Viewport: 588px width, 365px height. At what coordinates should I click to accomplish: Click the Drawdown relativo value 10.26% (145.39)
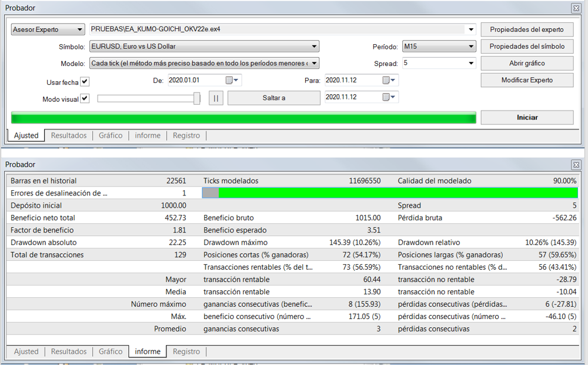pyautogui.click(x=550, y=243)
